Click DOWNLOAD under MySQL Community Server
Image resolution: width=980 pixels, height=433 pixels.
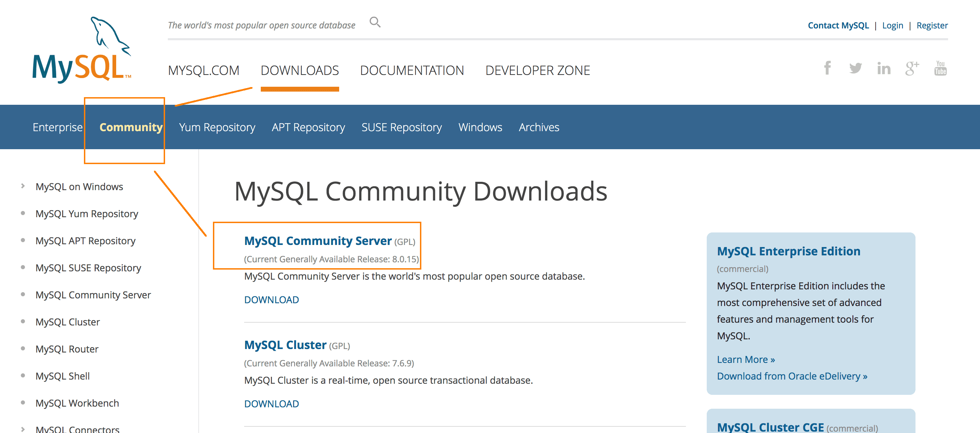(x=271, y=300)
